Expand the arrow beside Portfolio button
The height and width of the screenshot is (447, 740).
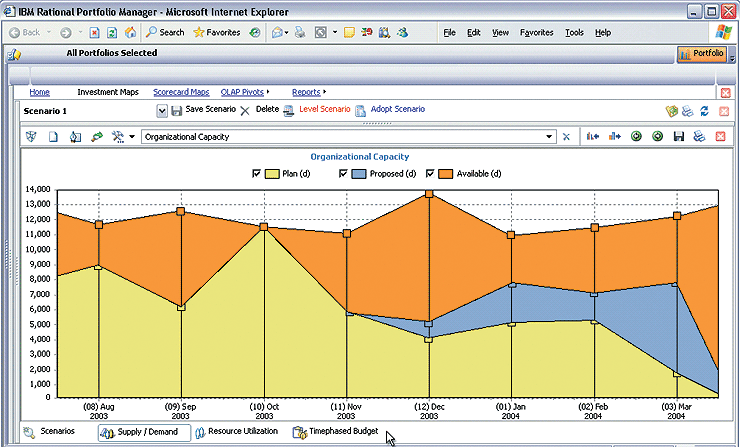(x=732, y=59)
